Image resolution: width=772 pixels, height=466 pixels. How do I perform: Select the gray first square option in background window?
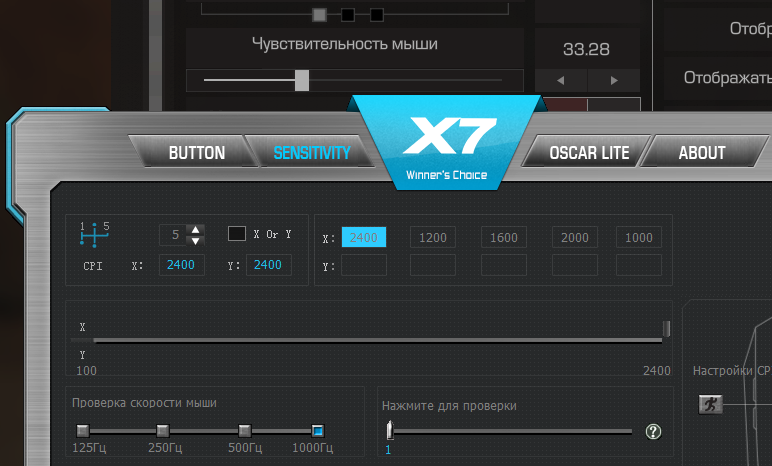click(x=319, y=15)
